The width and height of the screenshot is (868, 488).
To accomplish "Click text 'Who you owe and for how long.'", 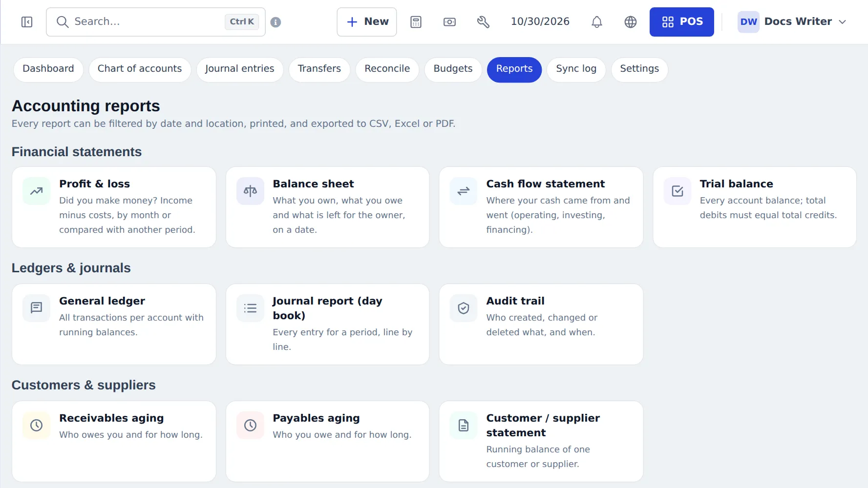I will (x=342, y=435).
